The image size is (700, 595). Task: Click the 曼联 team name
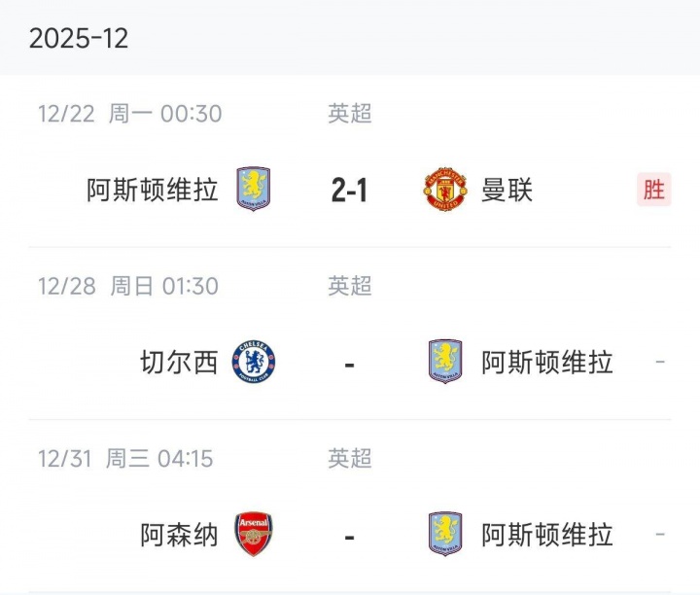tap(507, 190)
